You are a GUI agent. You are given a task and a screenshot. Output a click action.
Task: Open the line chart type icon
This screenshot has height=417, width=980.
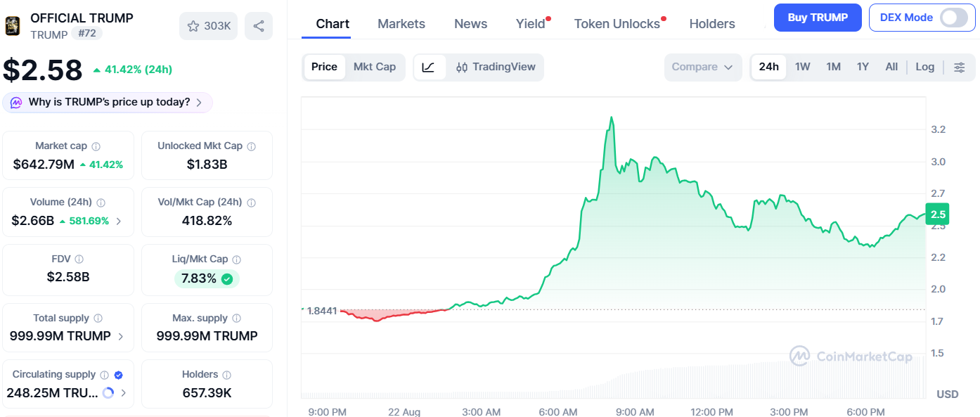[x=429, y=68]
